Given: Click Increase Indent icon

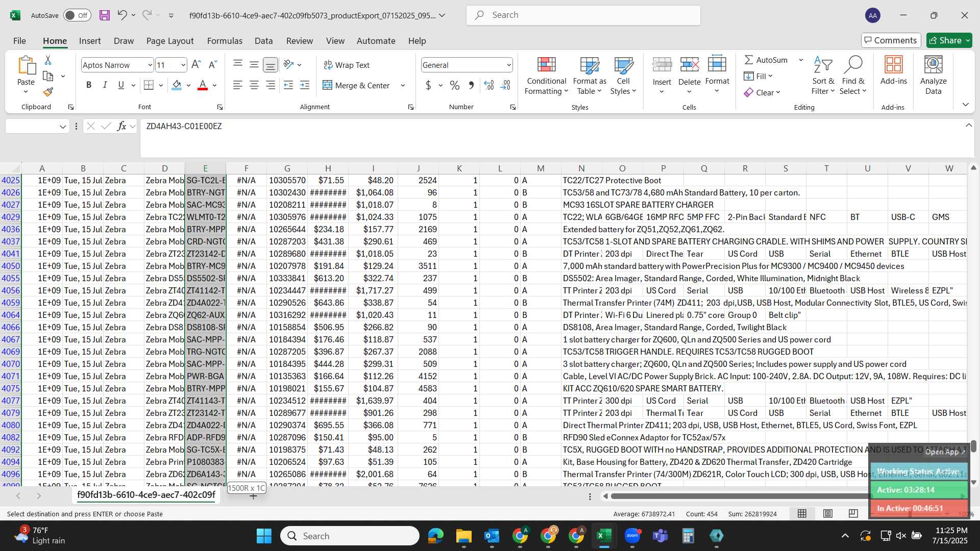Looking at the screenshot, I should [305, 85].
